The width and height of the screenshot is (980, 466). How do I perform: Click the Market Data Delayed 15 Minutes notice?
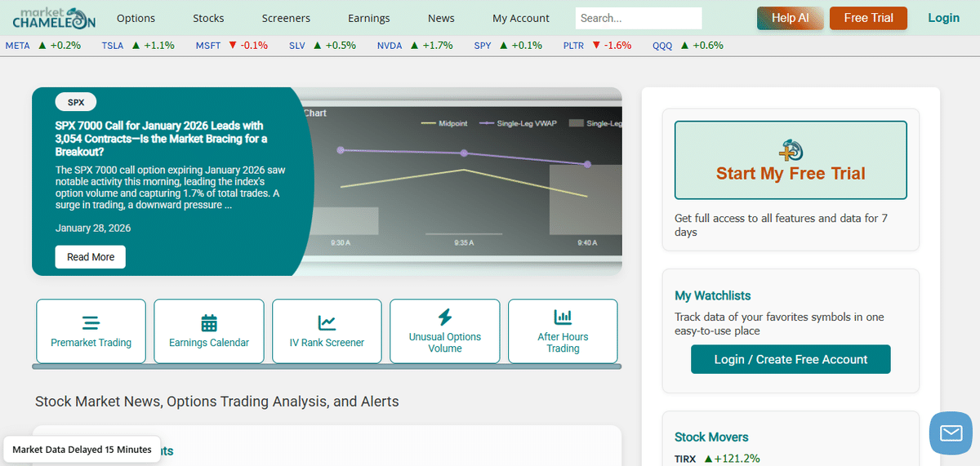coord(82,449)
